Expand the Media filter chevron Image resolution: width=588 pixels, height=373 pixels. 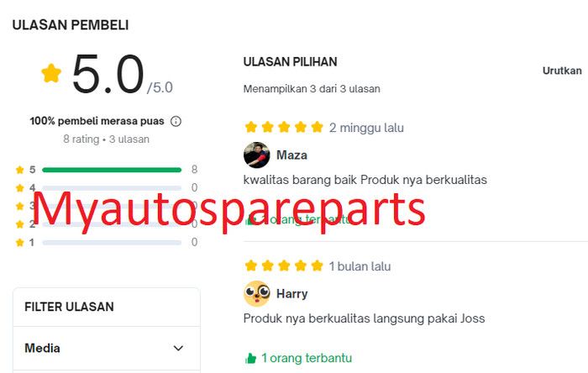pos(178,349)
